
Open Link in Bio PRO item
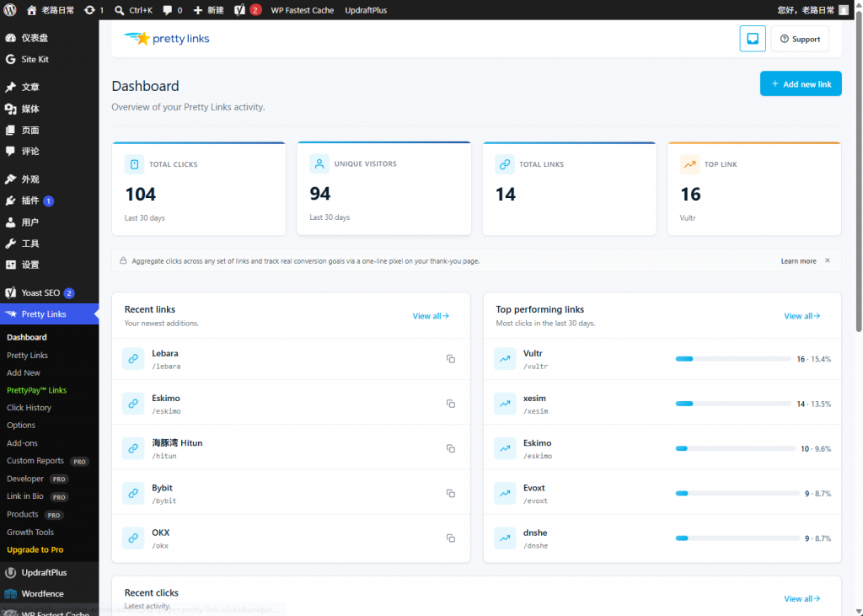pyautogui.click(x=37, y=496)
